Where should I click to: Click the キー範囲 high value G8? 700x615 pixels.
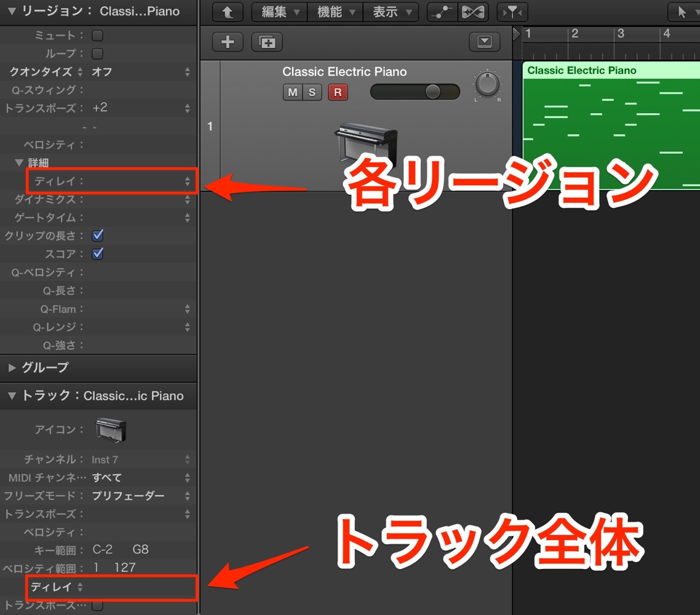pyautogui.click(x=141, y=549)
